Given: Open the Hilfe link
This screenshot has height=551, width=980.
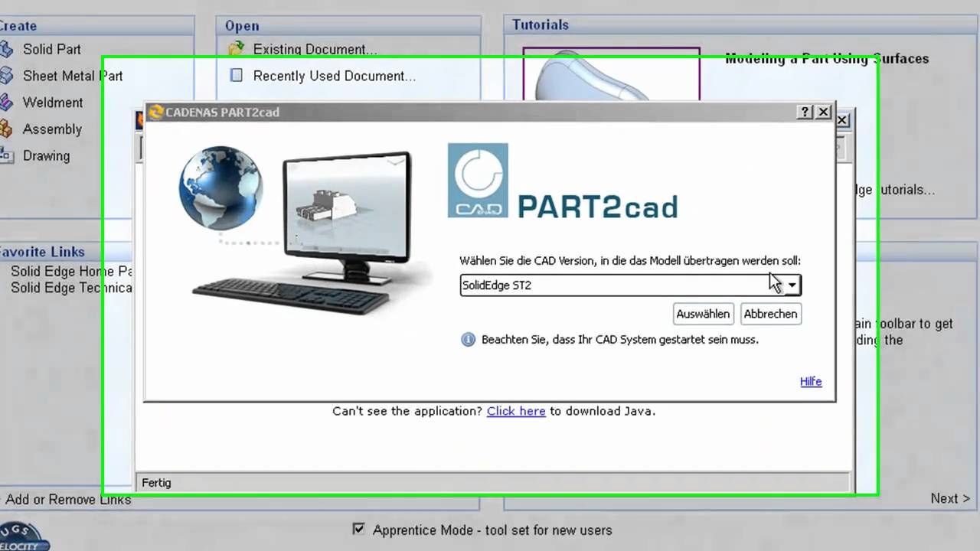Looking at the screenshot, I should pyautogui.click(x=811, y=381).
